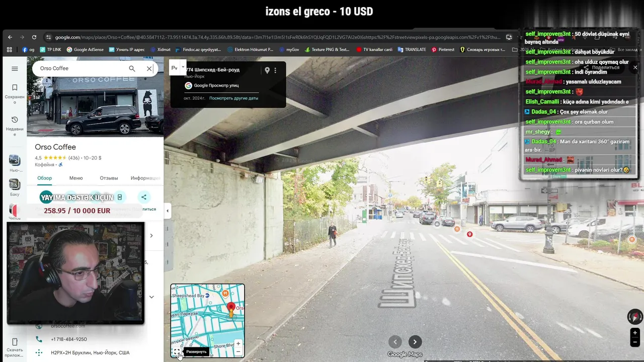The width and height of the screenshot is (644, 362).
Task: Click the Orso Coffee place title
Action: 55,147
